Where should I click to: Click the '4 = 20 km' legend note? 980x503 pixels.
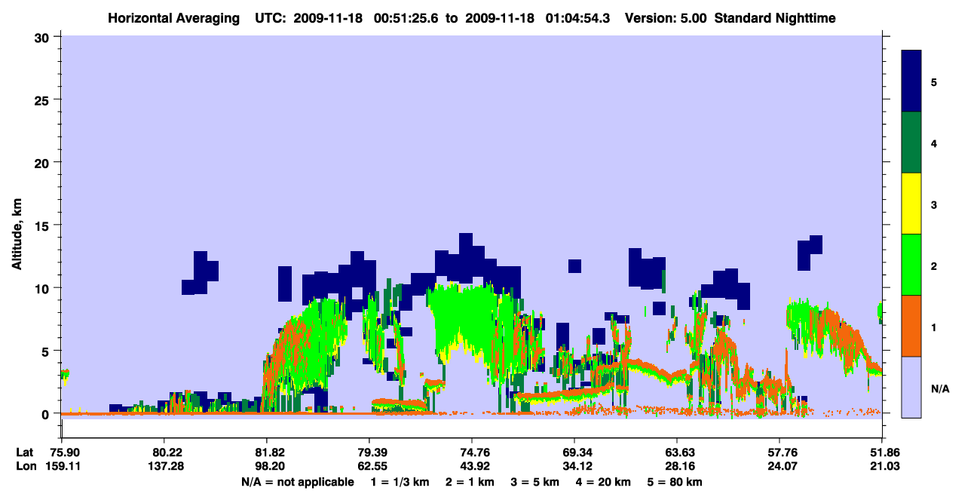(605, 482)
